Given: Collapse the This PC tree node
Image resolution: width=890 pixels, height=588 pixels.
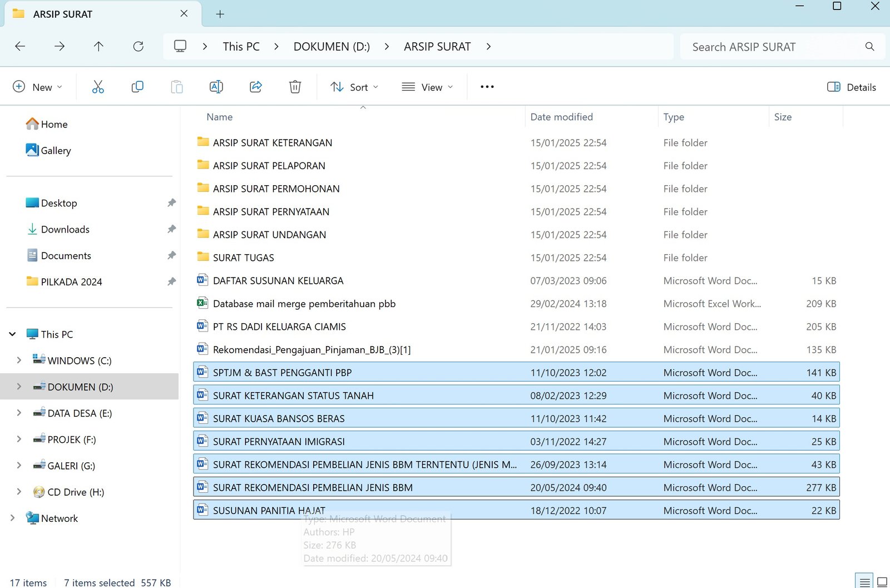Looking at the screenshot, I should (12, 334).
